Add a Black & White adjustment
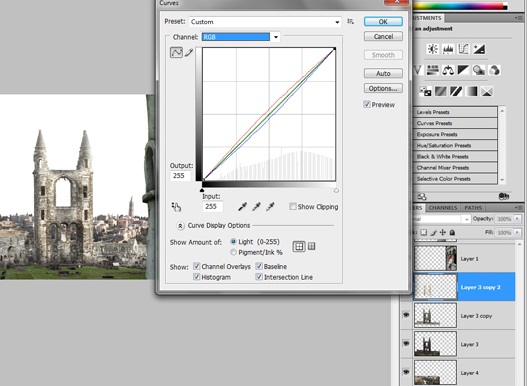The width and height of the screenshot is (527, 386). pyautogui.click(x=463, y=70)
